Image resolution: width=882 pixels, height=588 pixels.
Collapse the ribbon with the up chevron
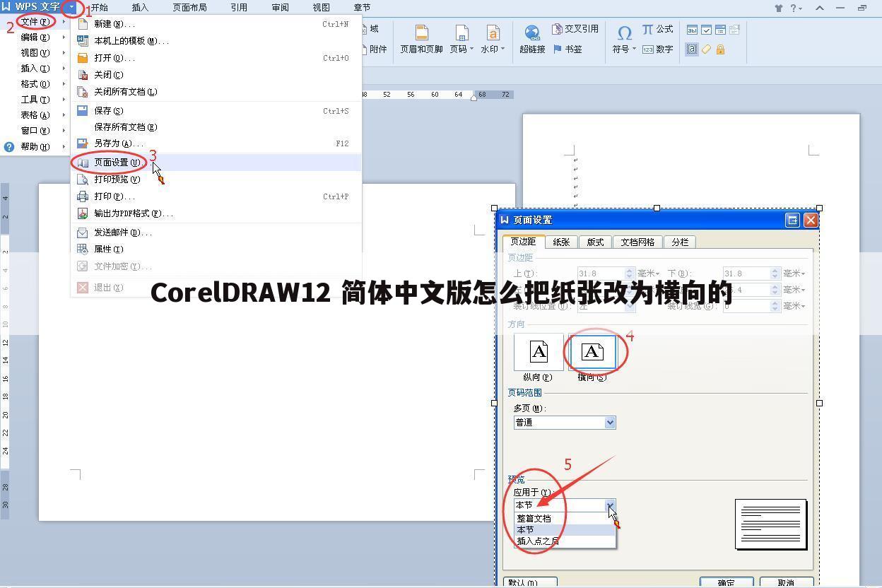pos(820,8)
